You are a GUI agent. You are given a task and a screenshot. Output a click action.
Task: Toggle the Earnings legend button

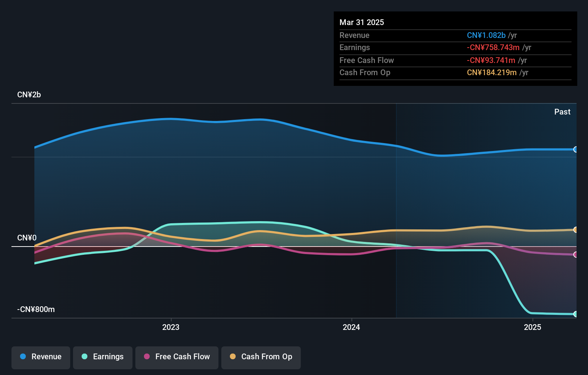[x=103, y=357]
